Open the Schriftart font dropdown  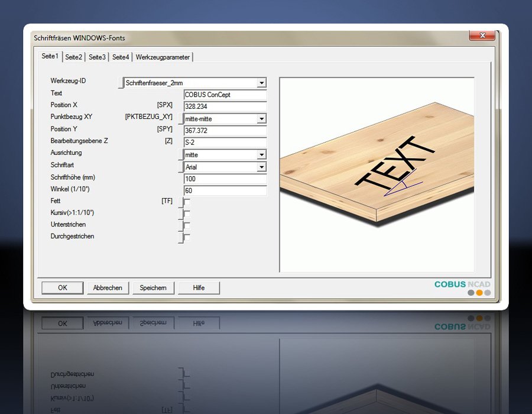(261, 167)
